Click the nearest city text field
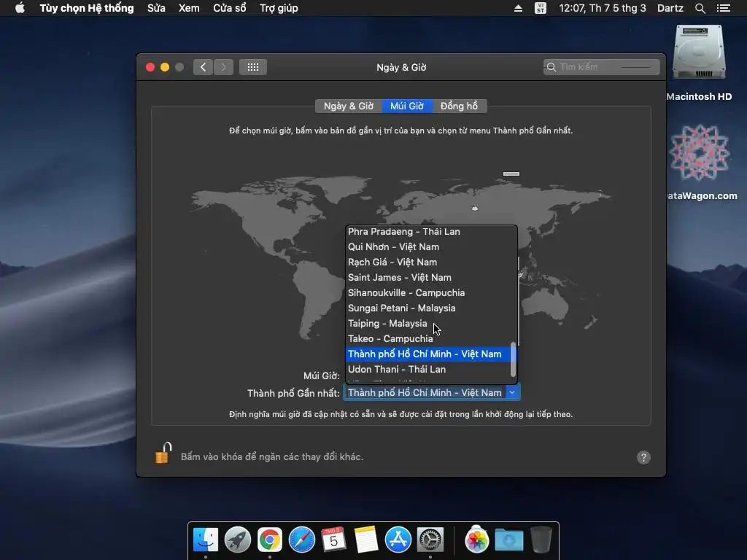This screenshot has height=560, width=747. coord(425,393)
